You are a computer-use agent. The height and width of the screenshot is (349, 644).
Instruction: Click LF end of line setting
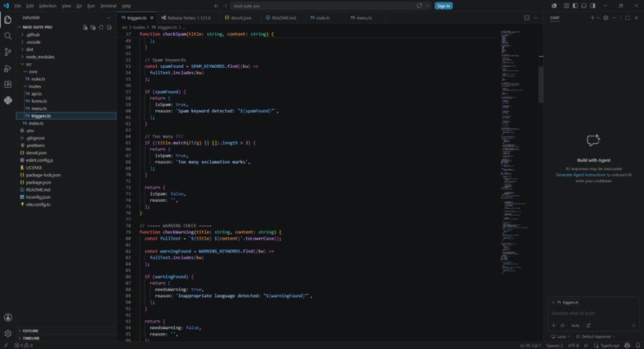pyautogui.click(x=586, y=345)
